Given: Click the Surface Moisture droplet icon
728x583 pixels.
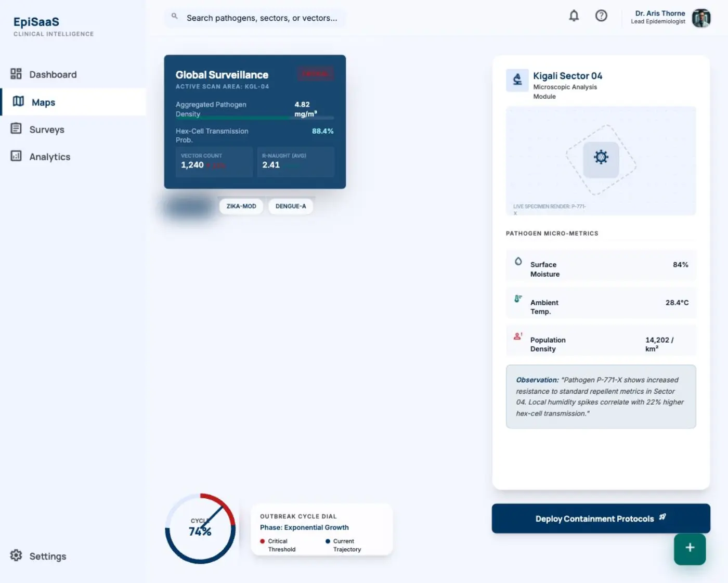Looking at the screenshot, I should click(518, 261).
